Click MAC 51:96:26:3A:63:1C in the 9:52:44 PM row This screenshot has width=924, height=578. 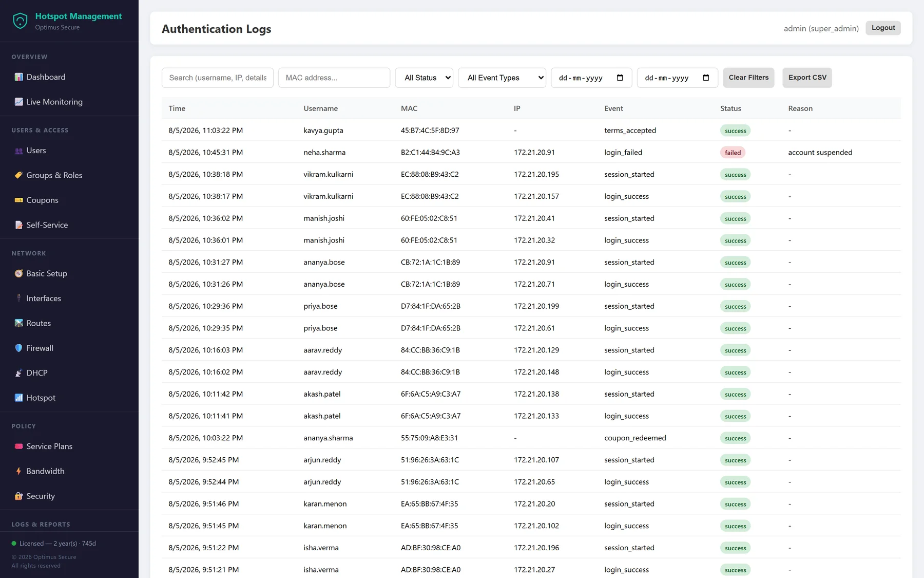coord(430,482)
